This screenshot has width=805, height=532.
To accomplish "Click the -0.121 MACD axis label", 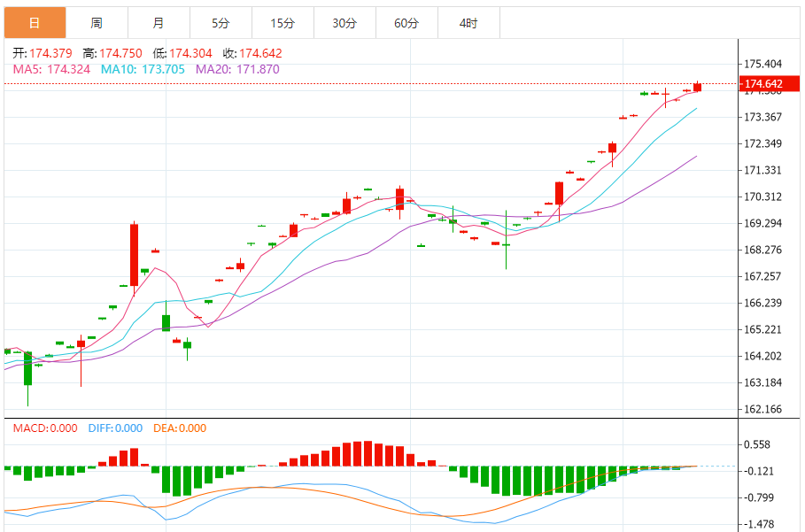I will [757, 472].
